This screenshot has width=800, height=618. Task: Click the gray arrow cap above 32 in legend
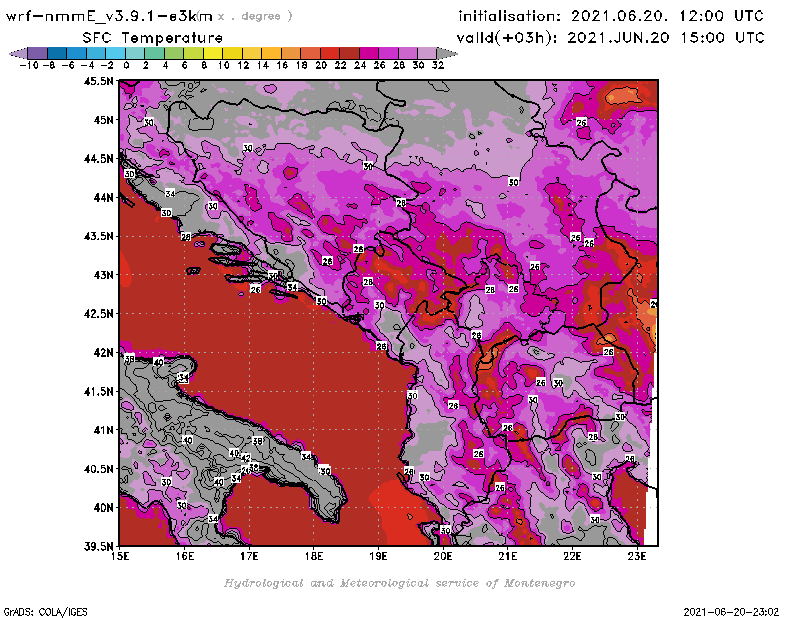click(447, 53)
